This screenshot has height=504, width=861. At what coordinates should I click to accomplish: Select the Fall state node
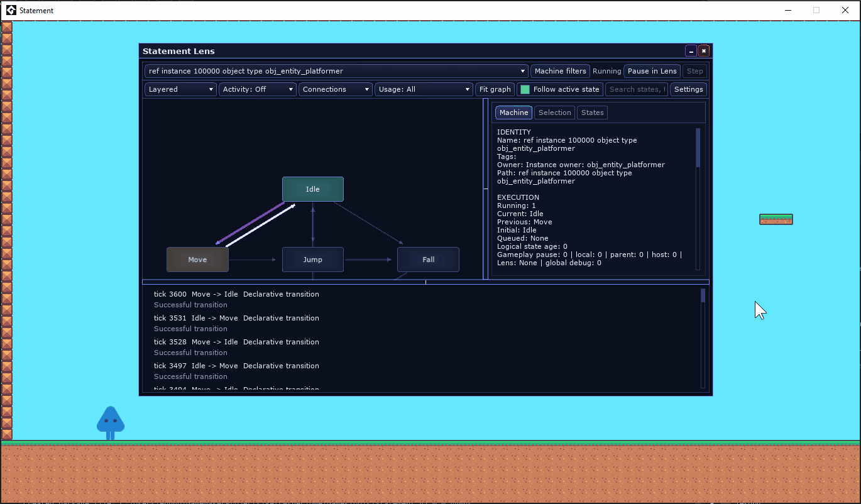[428, 260]
